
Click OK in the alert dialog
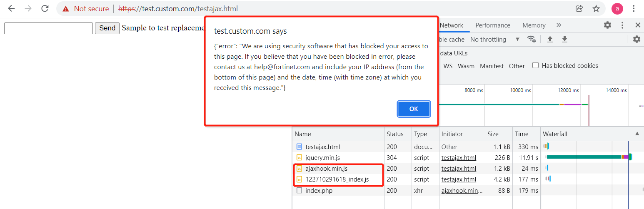413,109
